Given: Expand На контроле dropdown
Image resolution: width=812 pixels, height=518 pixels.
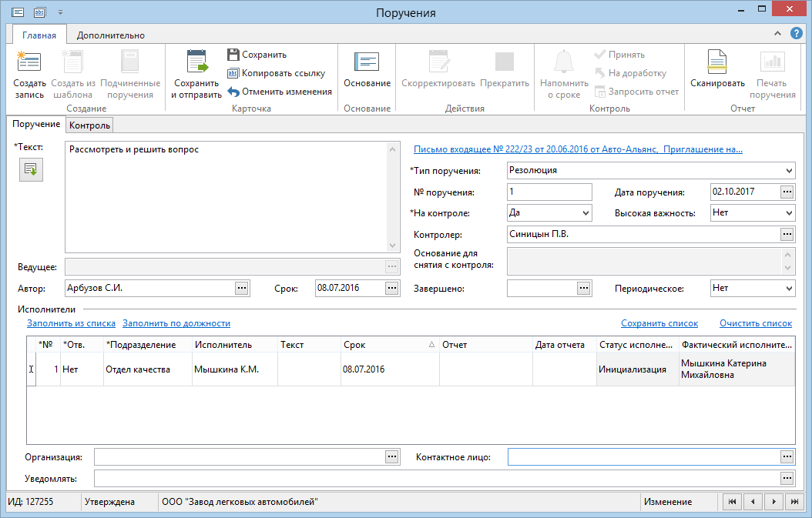Looking at the screenshot, I should pyautogui.click(x=586, y=212).
